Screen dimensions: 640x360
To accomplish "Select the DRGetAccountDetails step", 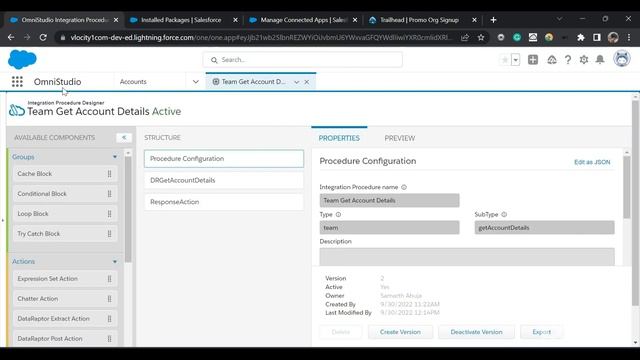I will coord(224,180).
